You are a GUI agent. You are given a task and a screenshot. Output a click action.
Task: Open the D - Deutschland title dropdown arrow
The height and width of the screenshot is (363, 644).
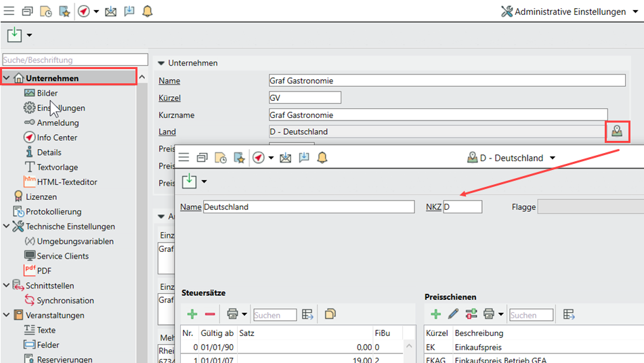pyautogui.click(x=553, y=158)
